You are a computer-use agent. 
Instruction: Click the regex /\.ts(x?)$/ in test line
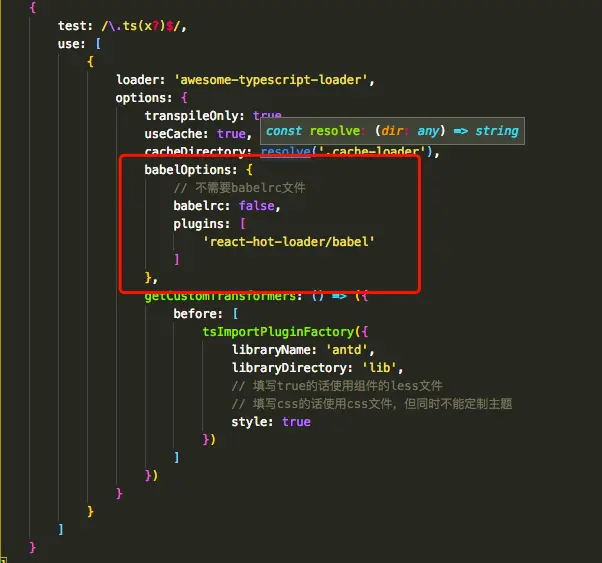[142, 26]
